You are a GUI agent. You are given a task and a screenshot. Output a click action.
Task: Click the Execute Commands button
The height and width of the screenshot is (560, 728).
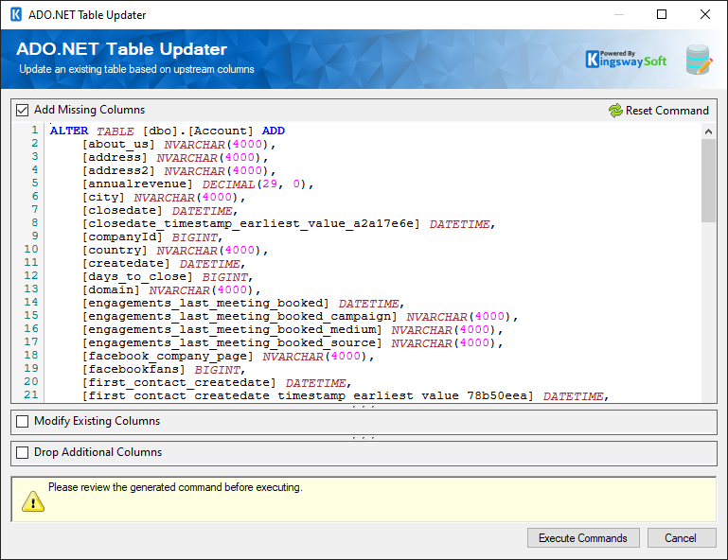(582, 538)
